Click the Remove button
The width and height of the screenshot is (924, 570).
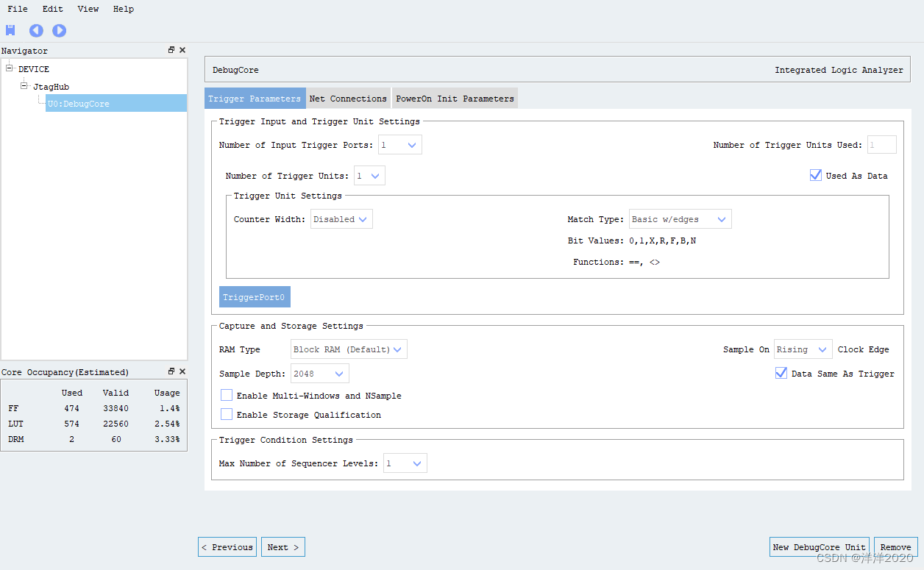point(895,547)
